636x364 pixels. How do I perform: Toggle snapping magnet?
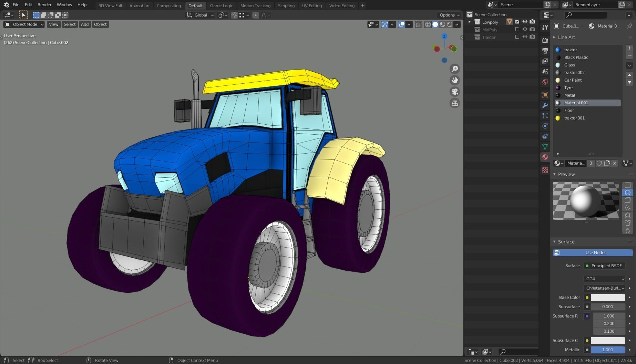[234, 15]
